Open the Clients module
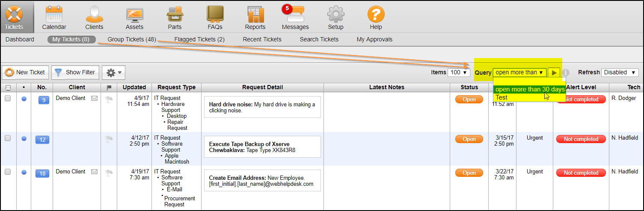Screen dimensions: 644x211 pyautogui.click(x=94, y=18)
